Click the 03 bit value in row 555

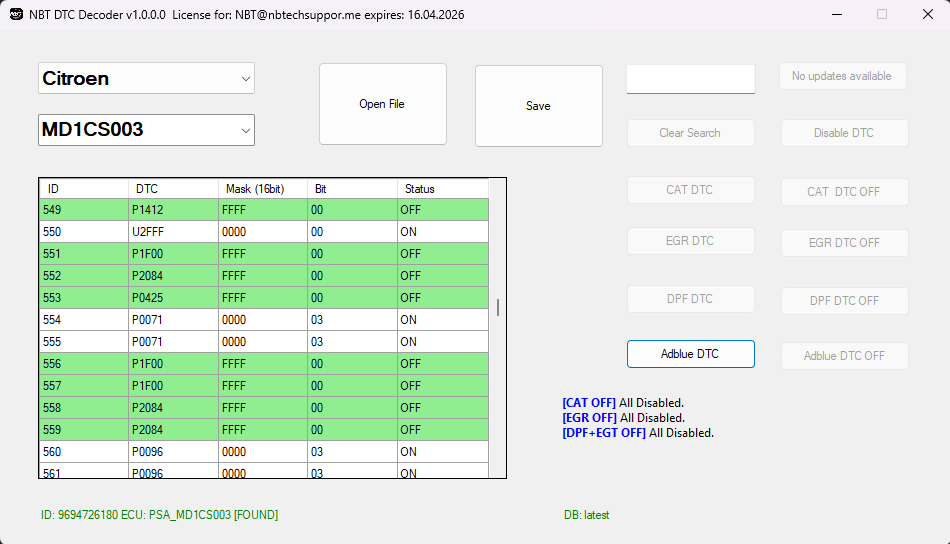tap(352, 342)
